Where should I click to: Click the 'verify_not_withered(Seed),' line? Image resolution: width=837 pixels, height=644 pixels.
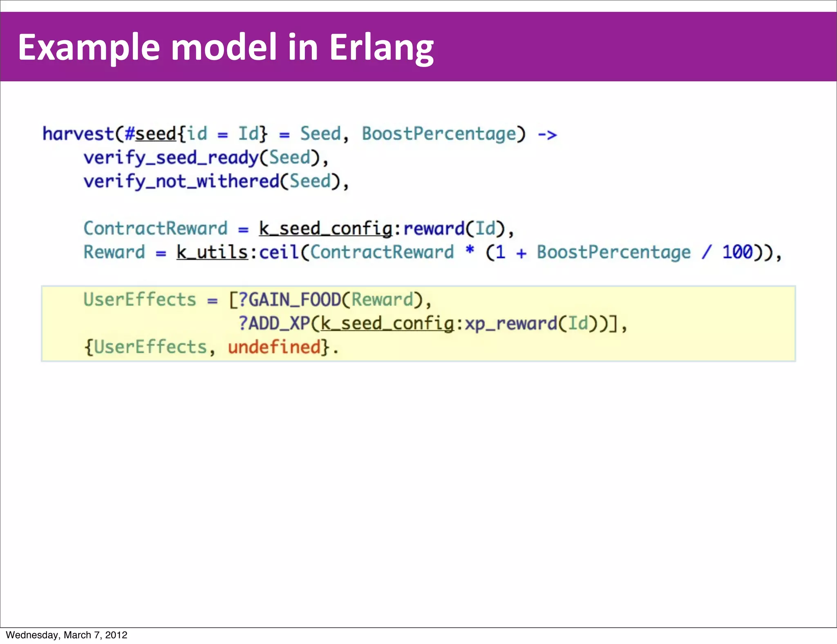216,182
